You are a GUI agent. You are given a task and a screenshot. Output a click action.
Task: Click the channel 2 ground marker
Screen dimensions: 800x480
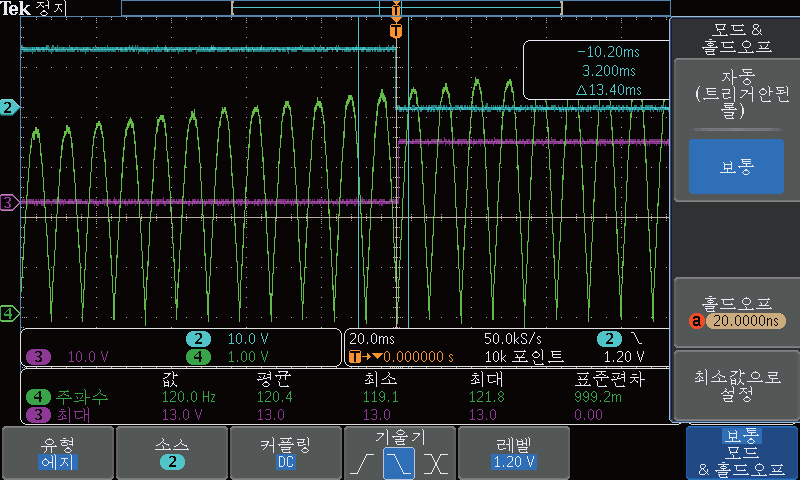tap(9, 107)
